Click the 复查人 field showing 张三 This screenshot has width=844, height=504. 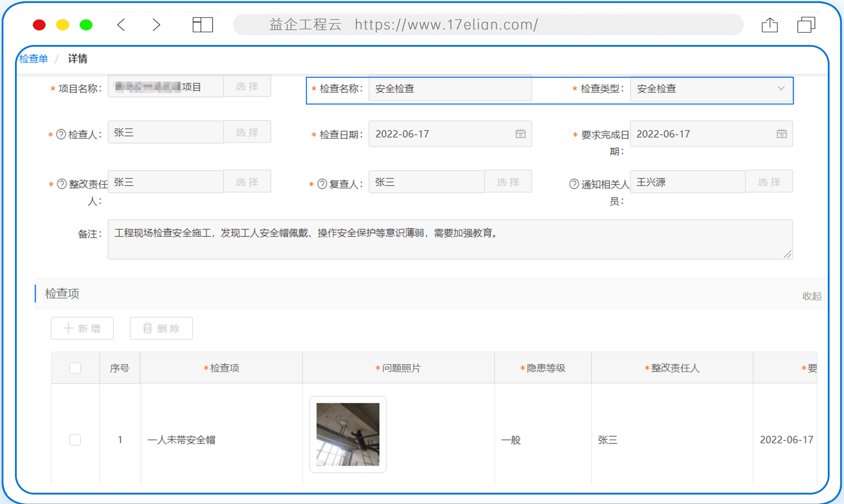[x=427, y=182]
